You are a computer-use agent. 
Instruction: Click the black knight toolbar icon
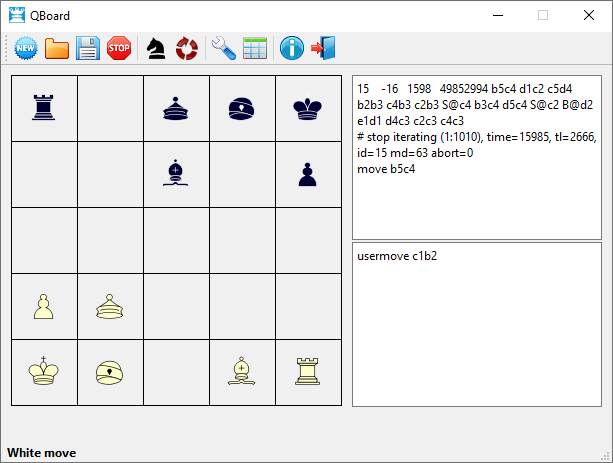coord(156,48)
